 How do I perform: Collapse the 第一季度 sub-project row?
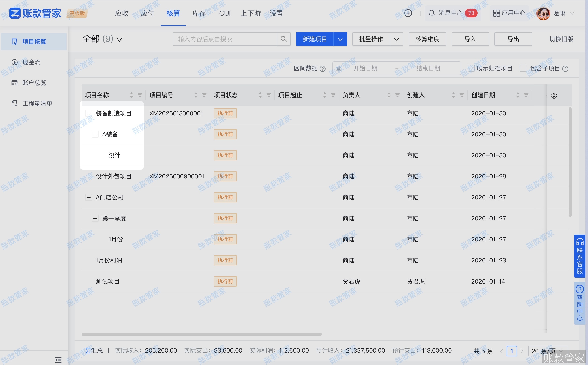pyautogui.click(x=95, y=218)
